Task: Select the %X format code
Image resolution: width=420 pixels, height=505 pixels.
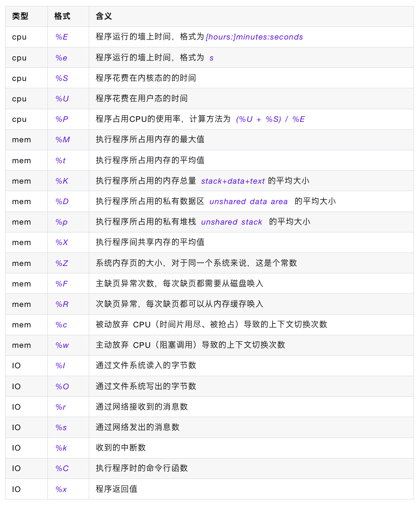Action: [x=62, y=242]
